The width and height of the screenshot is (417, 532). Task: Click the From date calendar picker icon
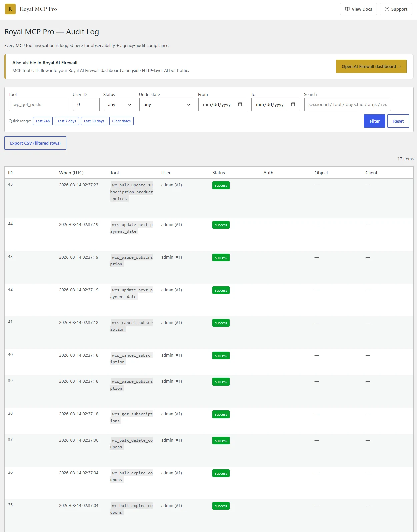click(x=240, y=104)
